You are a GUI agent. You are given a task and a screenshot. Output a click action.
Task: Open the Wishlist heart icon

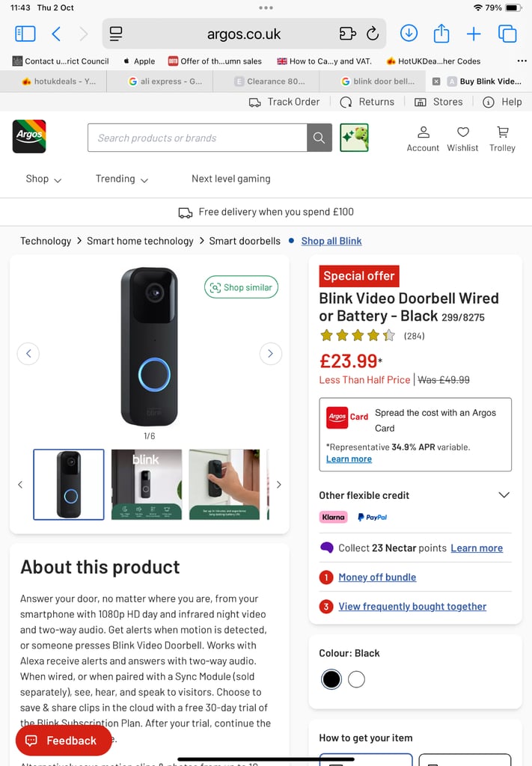point(462,138)
